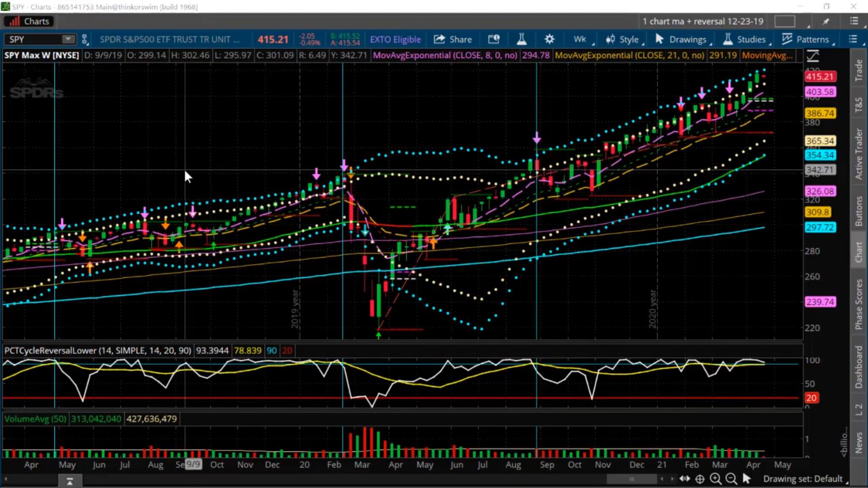Click the EXTO Eligible label

[x=395, y=39]
